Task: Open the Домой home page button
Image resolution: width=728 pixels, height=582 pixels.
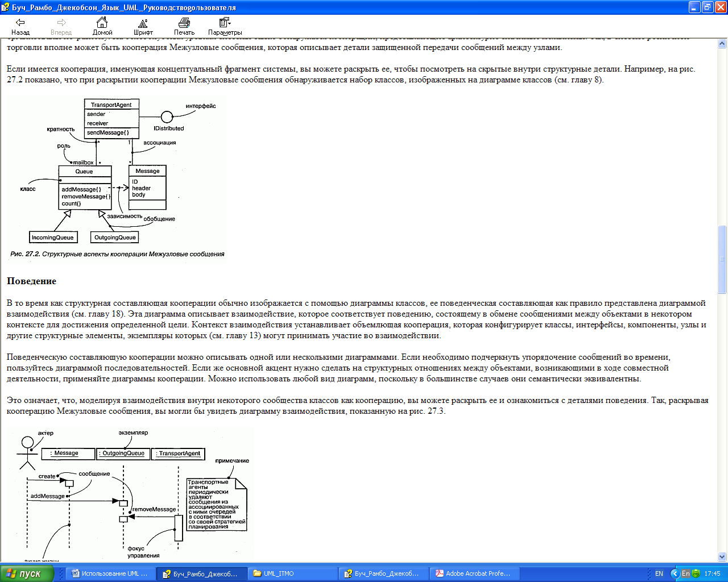Action: [x=102, y=26]
